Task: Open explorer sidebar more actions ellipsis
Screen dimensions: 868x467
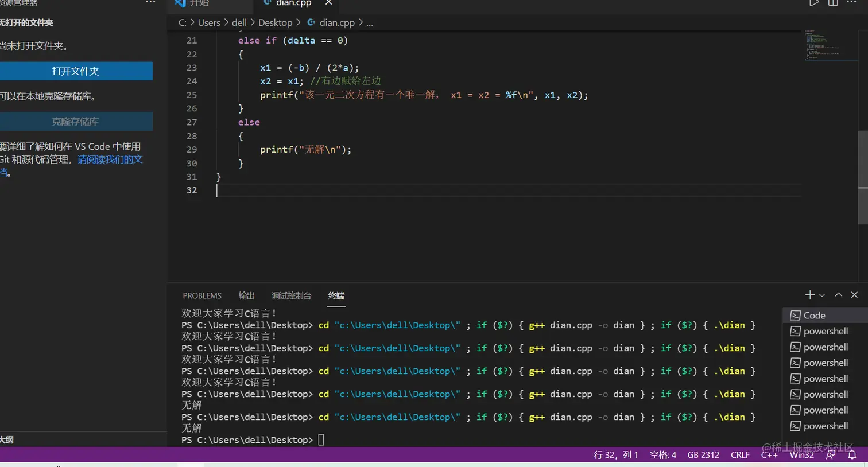Action: click(150, 2)
